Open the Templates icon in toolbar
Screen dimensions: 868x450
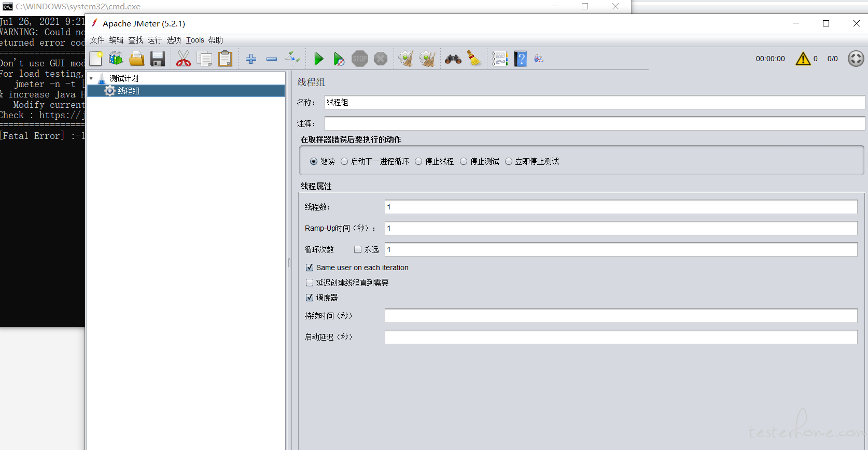[116, 59]
